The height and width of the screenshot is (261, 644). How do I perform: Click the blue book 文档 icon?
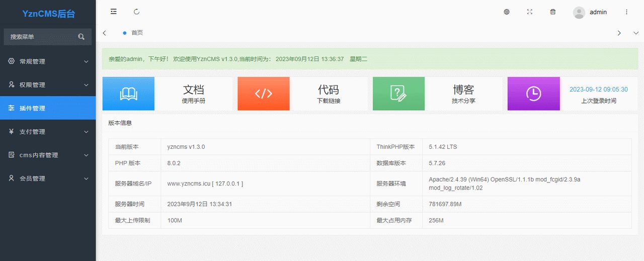(x=128, y=94)
